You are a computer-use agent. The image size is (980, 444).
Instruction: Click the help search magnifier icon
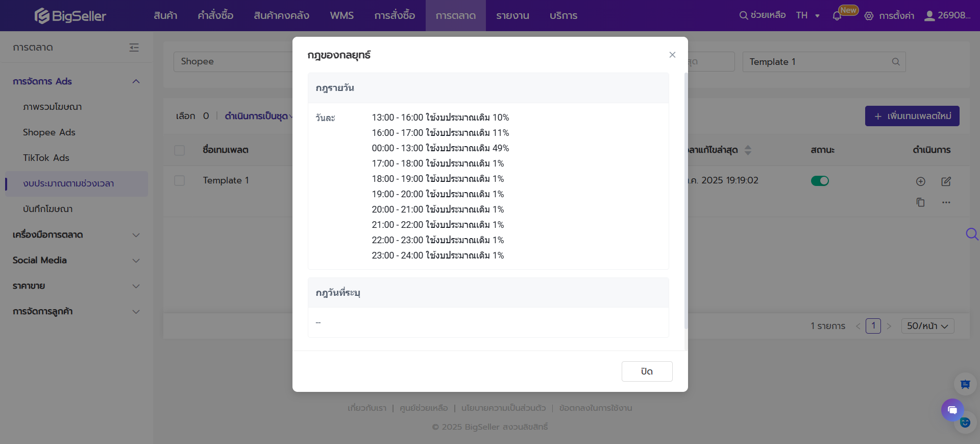click(x=744, y=15)
